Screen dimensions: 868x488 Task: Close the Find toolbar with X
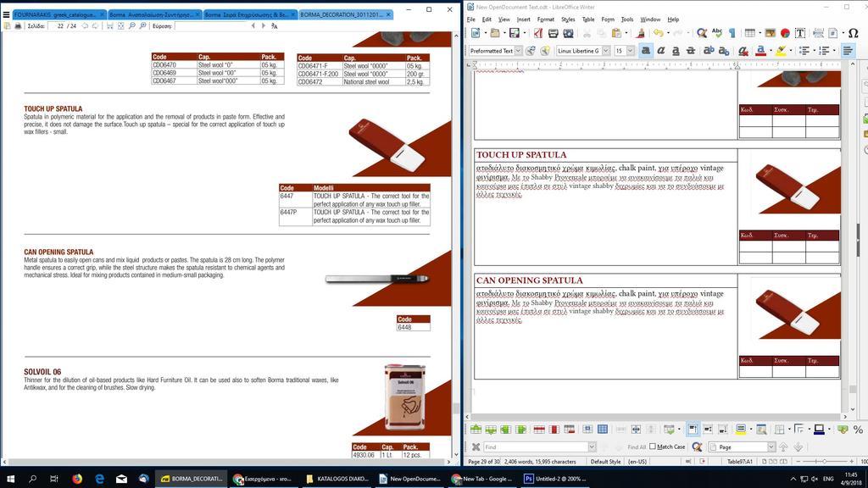click(x=476, y=447)
